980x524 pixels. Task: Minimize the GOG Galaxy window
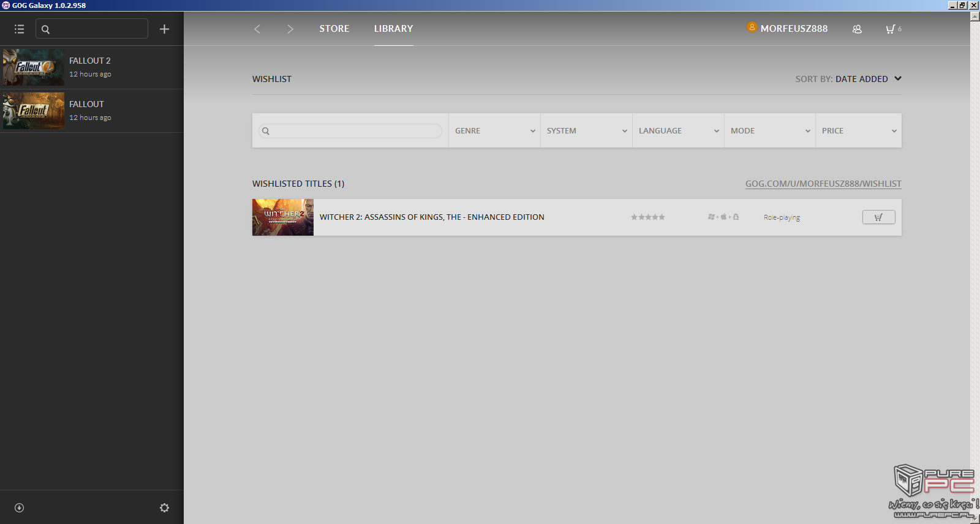point(952,5)
